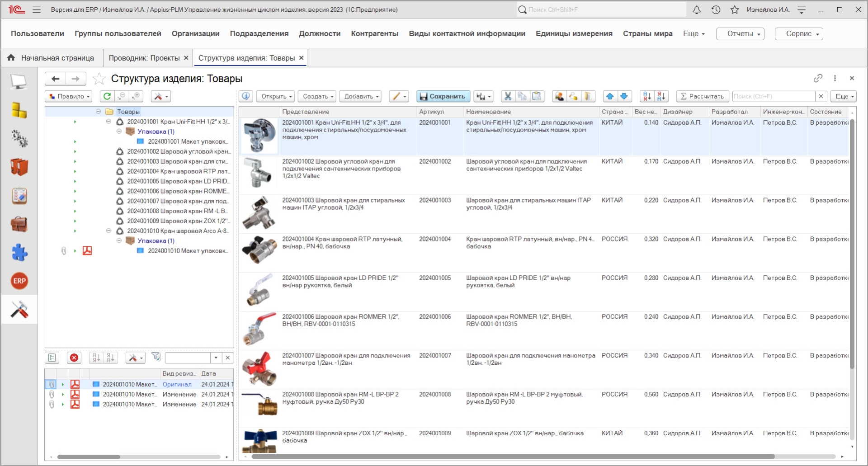Open Пользователи menu item

[38, 33]
